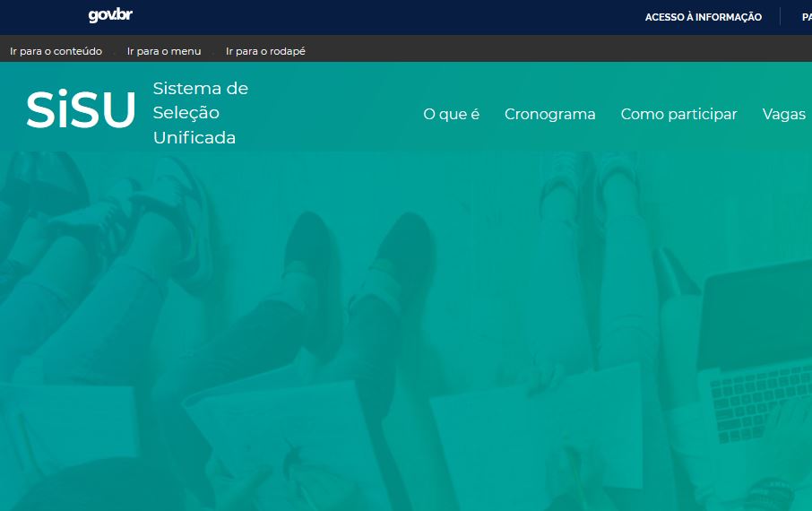Open the ACESSO À INFORMAÇÃO link
This screenshot has height=511, width=812.
pyautogui.click(x=703, y=17)
